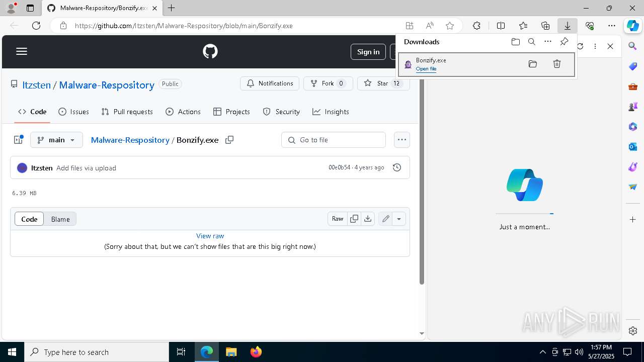The image size is (644, 362).
Task: Add a sidebar app with plus
Action: pyautogui.click(x=633, y=219)
